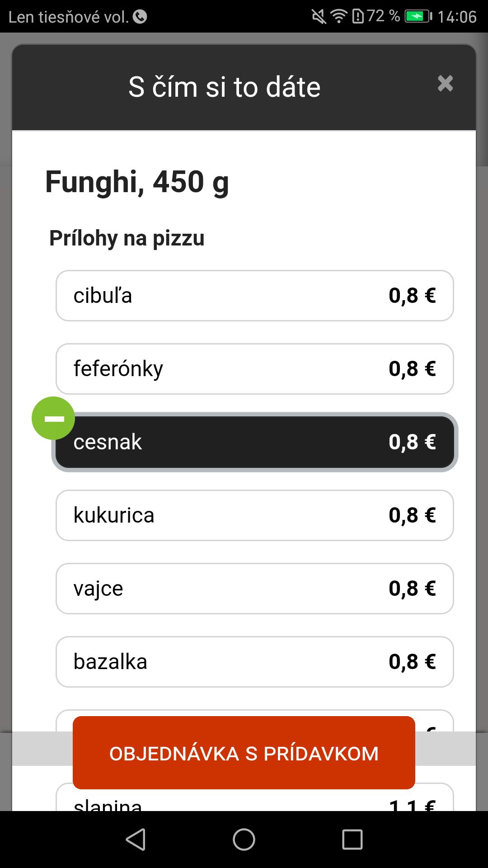
Task: Tap the clock showing 14:06
Action: pos(457,17)
